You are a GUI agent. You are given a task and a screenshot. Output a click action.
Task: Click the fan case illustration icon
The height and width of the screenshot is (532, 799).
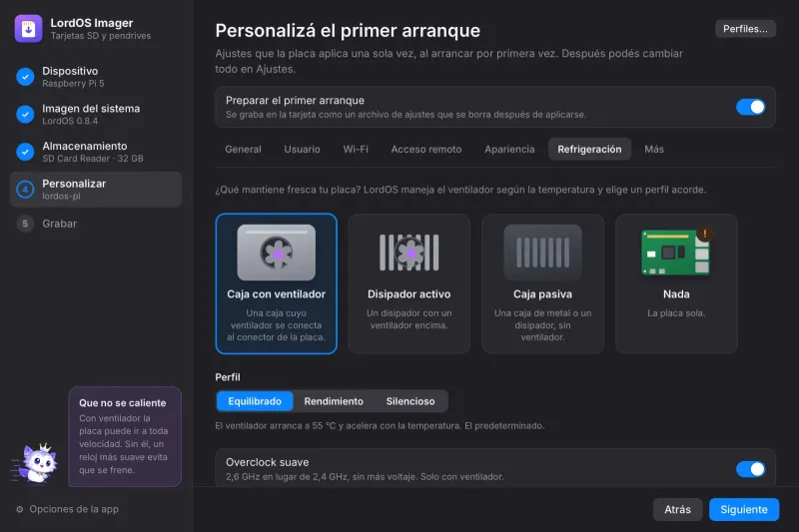click(x=277, y=253)
